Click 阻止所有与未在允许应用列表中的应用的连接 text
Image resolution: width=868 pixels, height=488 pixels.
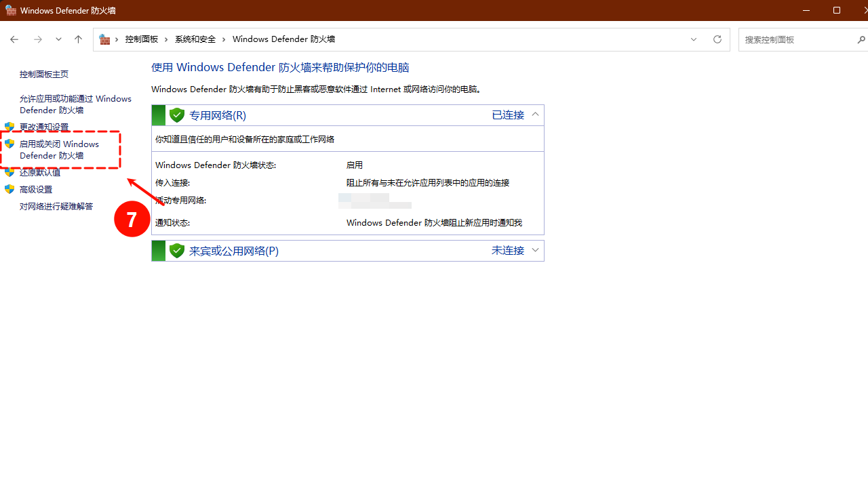428,183
